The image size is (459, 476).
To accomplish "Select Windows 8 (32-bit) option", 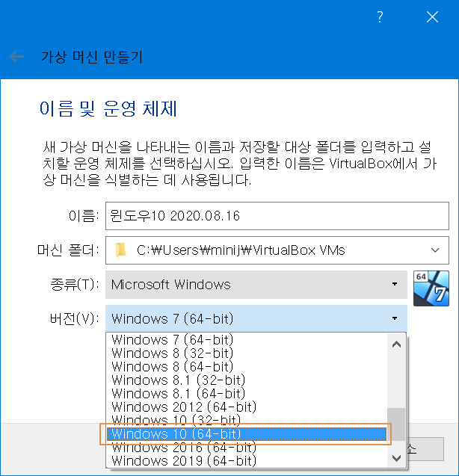I will [x=247, y=353].
